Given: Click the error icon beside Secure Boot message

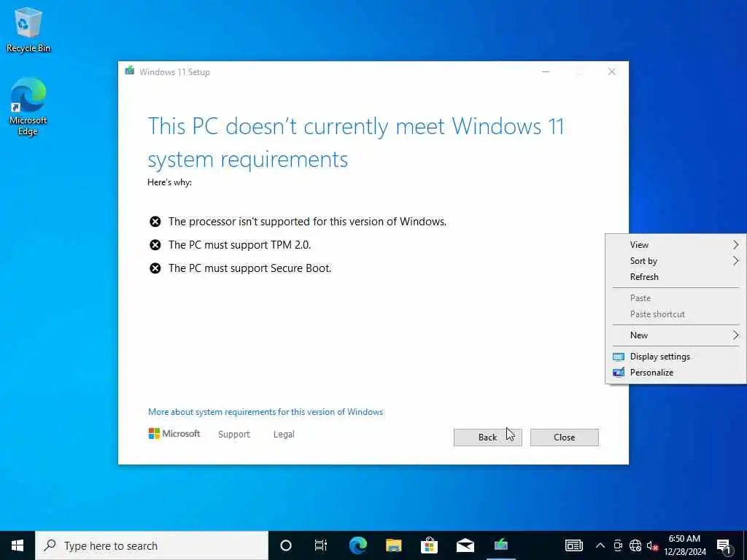Looking at the screenshot, I should tap(155, 268).
